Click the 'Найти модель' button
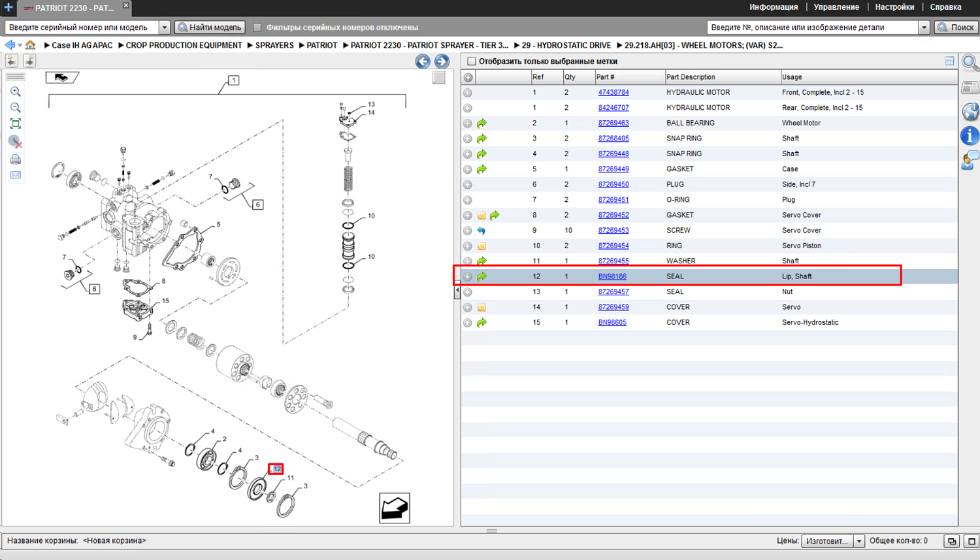This screenshot has width=980, height=560. (x=210, y=27)
